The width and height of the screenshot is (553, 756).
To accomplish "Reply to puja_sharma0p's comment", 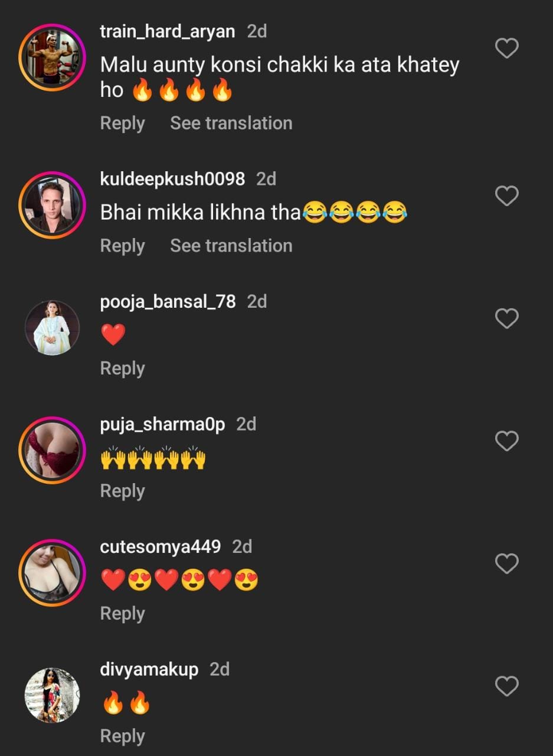I will 122,491.
